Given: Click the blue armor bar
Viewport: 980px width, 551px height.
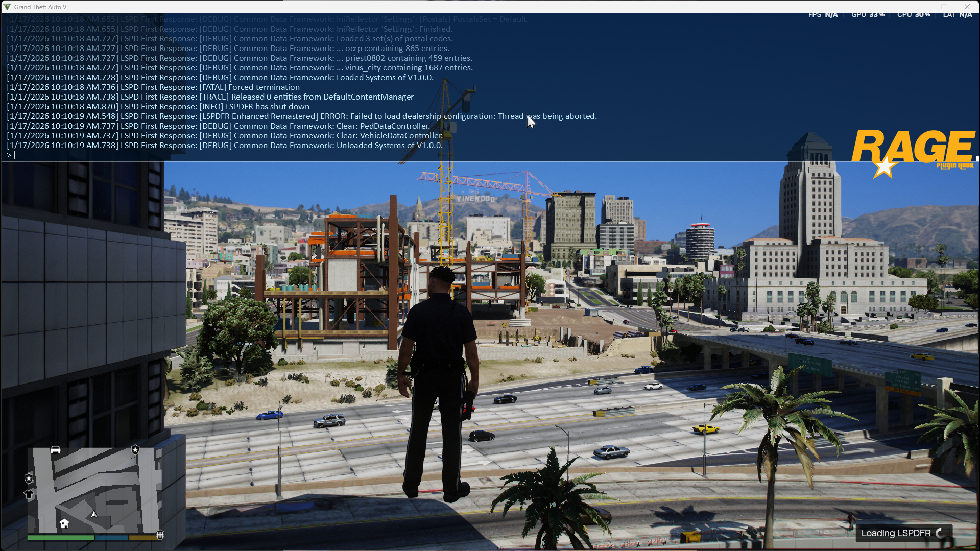Looking at the screenshot, I should pyautogui.click(x=111, y=537).
